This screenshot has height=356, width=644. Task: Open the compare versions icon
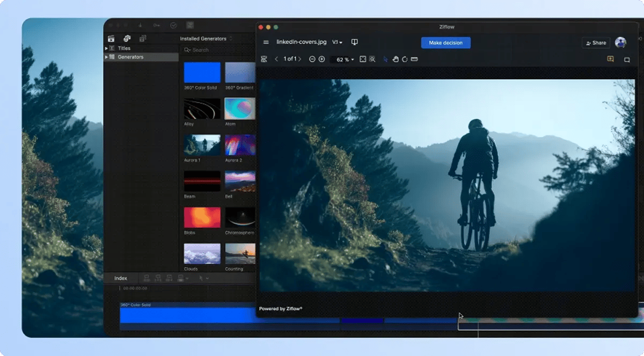click(x=354, y=42)
